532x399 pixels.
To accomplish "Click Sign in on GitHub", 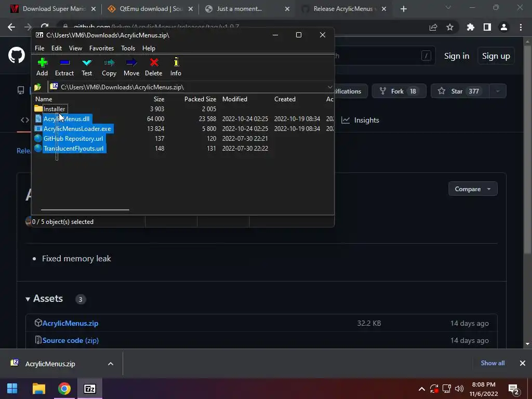I will (x=457, y=56).
